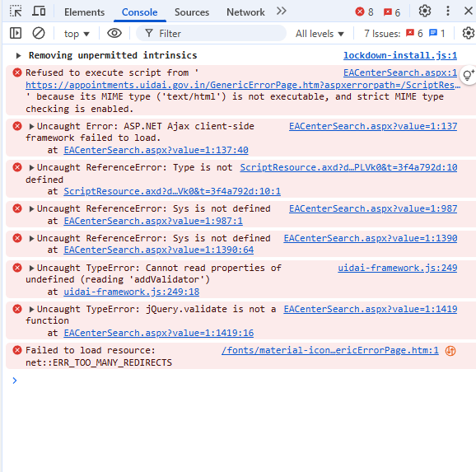Open stack link uidai-framework.js:249:18
The width and height of the screenshot is (476, 472).
click(132, 292)
